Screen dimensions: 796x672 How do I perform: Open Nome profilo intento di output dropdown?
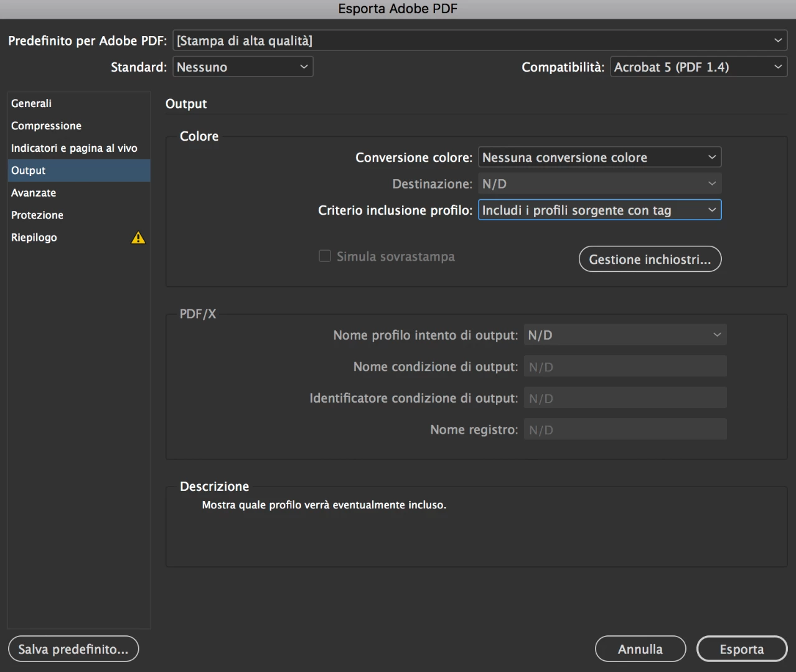[625, 335]
